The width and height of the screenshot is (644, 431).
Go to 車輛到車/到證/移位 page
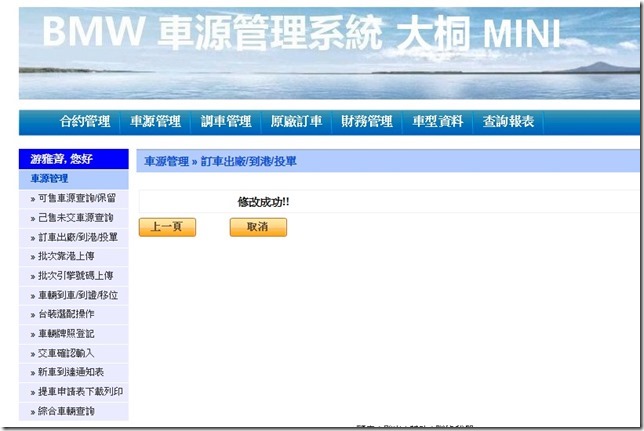(74, 295)
